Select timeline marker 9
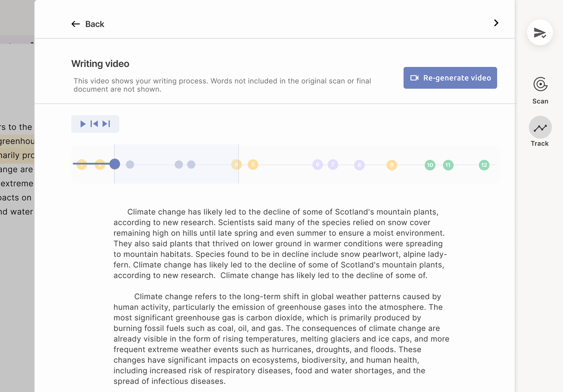 tap(391, 165)
